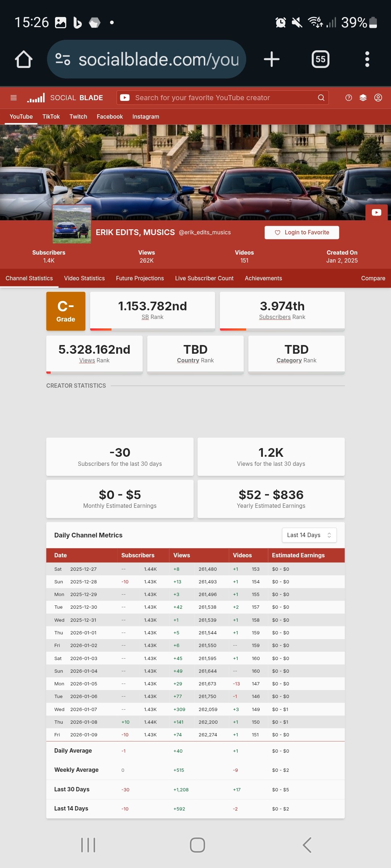
Task: Click Login to Favorite button
Action: 302,233
